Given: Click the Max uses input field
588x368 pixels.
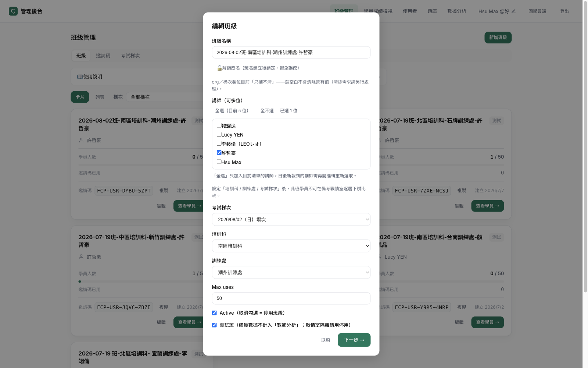Looking at the screenshot, I should [291, 298].
